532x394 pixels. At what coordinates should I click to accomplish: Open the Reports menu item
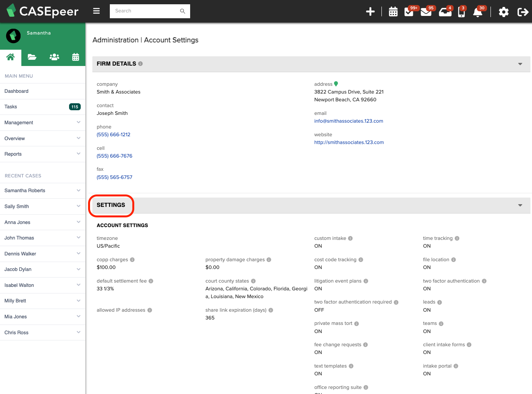pyautogui.click(x=13, y=154)
